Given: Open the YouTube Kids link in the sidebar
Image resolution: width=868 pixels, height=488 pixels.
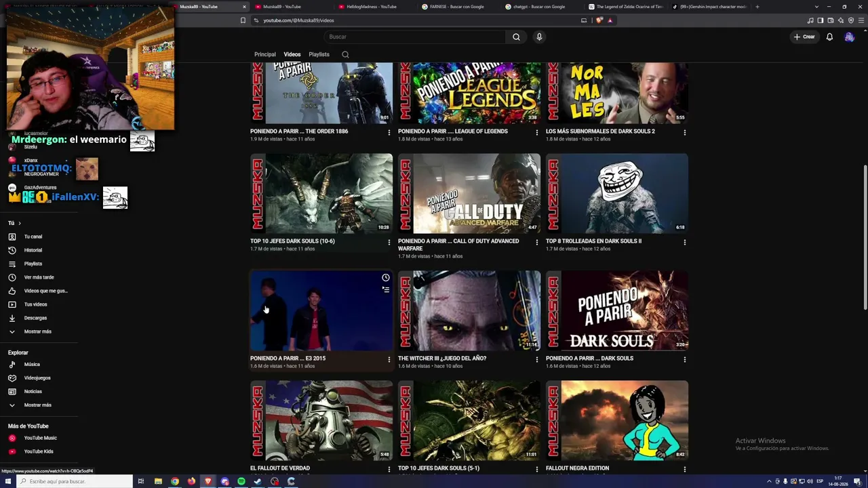Looking at the screenshot, I should pos(38,451).
